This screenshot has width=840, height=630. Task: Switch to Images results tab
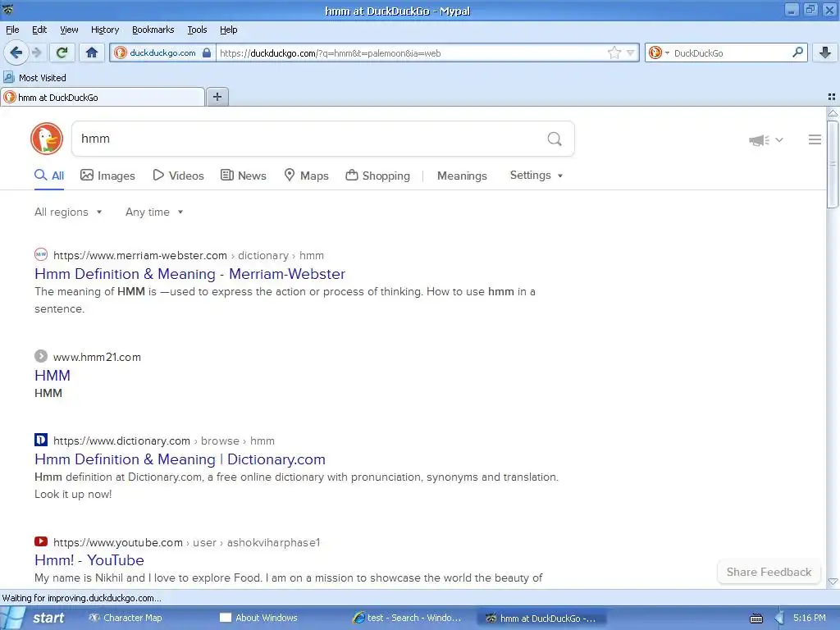(107, 176)
